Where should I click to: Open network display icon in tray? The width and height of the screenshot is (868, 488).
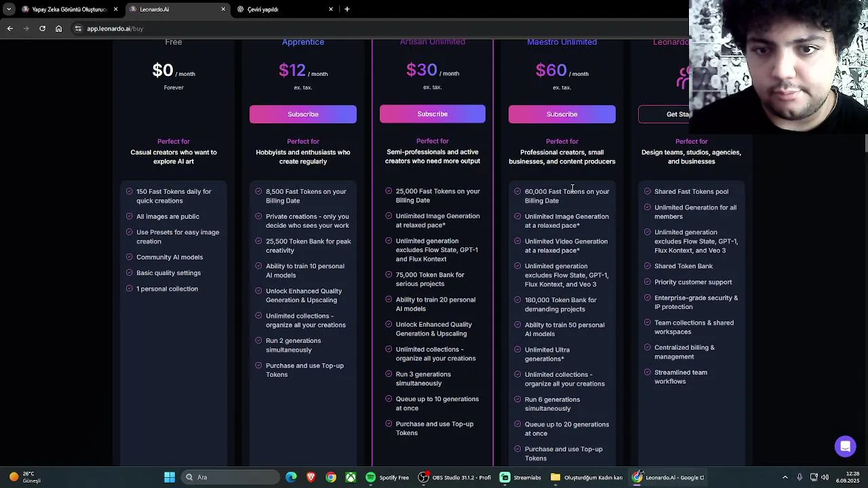(814, 477)
